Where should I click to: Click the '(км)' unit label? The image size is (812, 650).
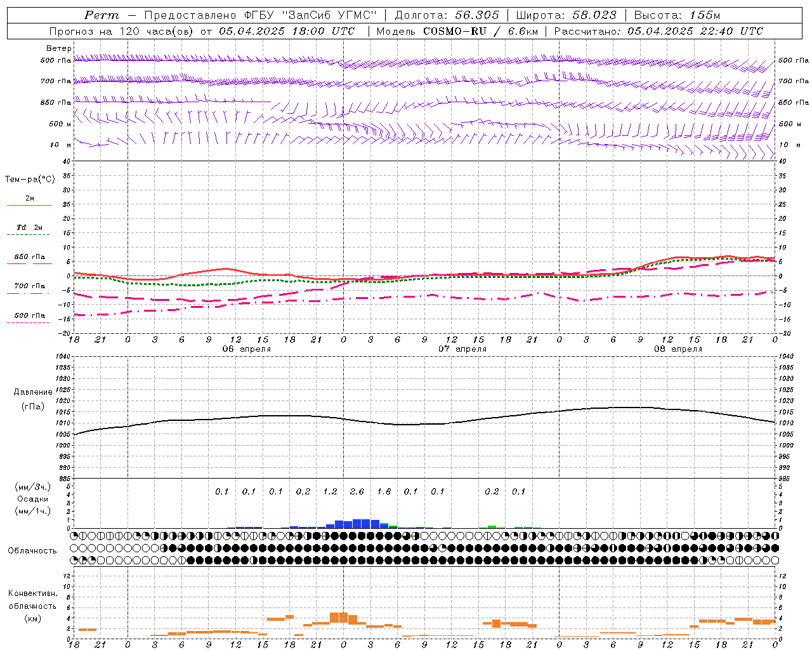32,618
